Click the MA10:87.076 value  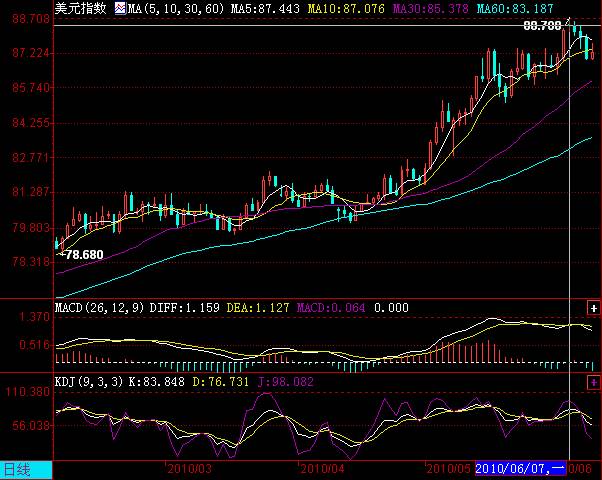(x=346, y=8)
